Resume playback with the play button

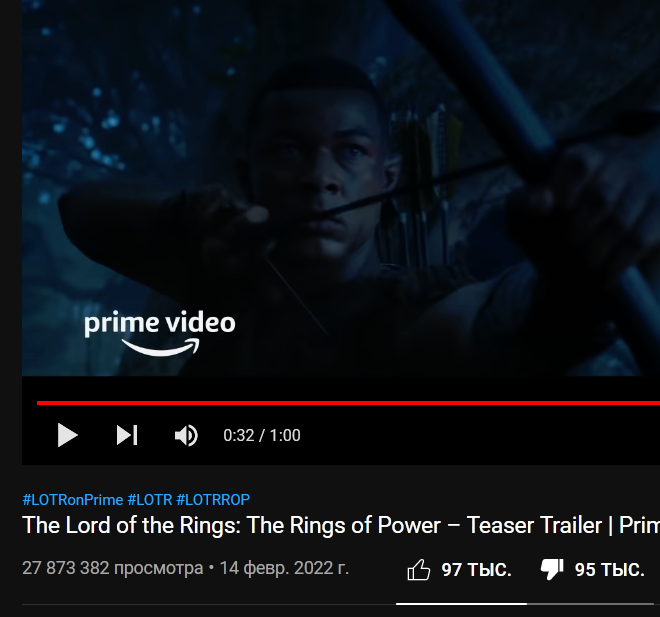click(x=67, y=435)
